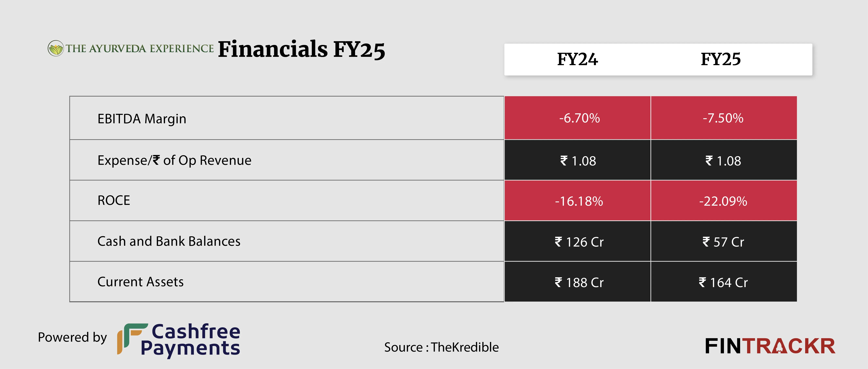Viewport: 868px width, 369px height.
Task: Click the rupee symbol before 126 Cr
Action: click(558, 241)
